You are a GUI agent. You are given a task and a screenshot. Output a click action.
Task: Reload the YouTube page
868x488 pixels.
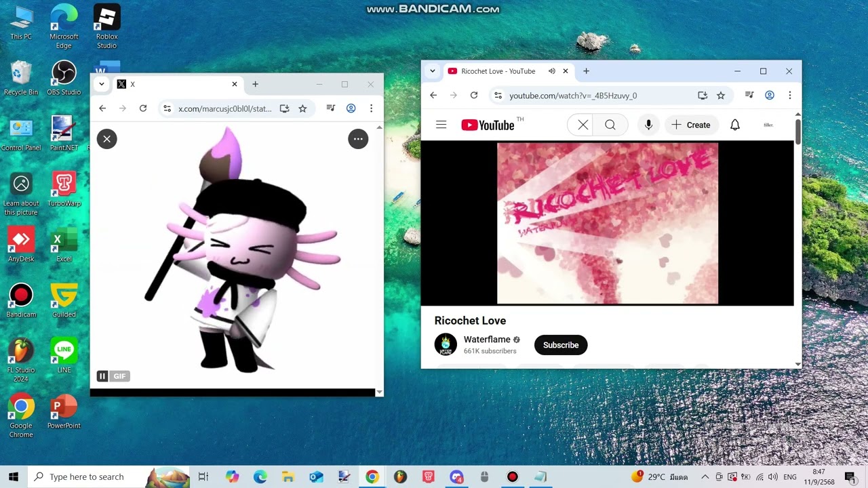click(474, 96)
